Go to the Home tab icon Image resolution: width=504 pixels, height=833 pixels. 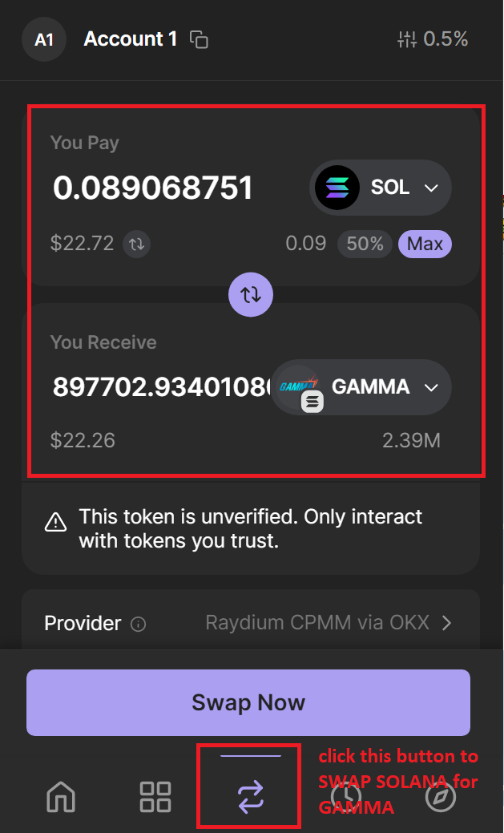tap(62, 797)
